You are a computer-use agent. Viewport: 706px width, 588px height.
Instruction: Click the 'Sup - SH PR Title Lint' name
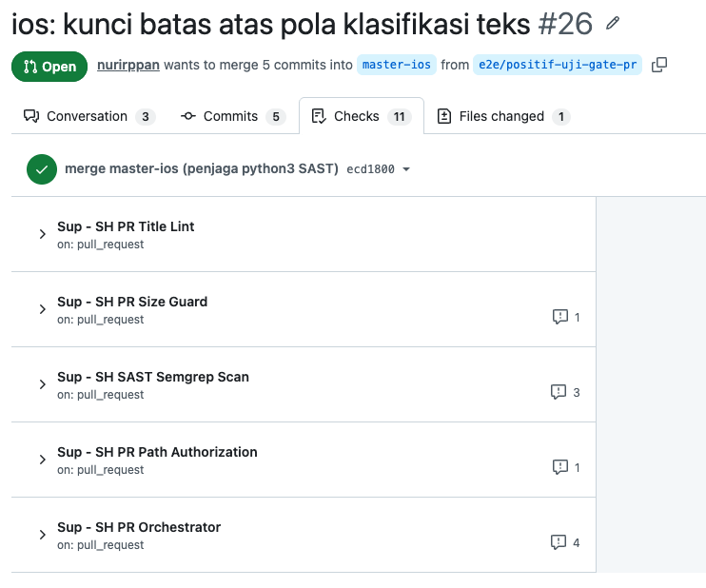point(126,226)
